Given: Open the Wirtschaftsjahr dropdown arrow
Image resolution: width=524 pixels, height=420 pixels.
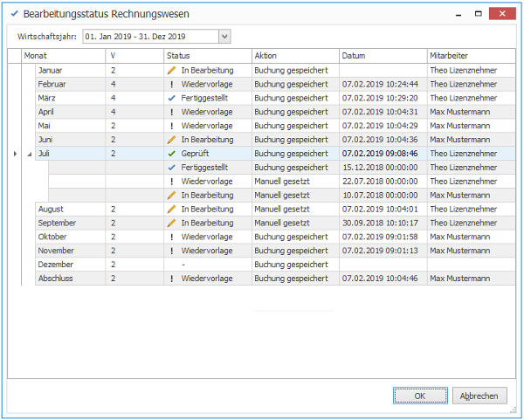Looking at the screenshot, I should [x=224, y=37].
